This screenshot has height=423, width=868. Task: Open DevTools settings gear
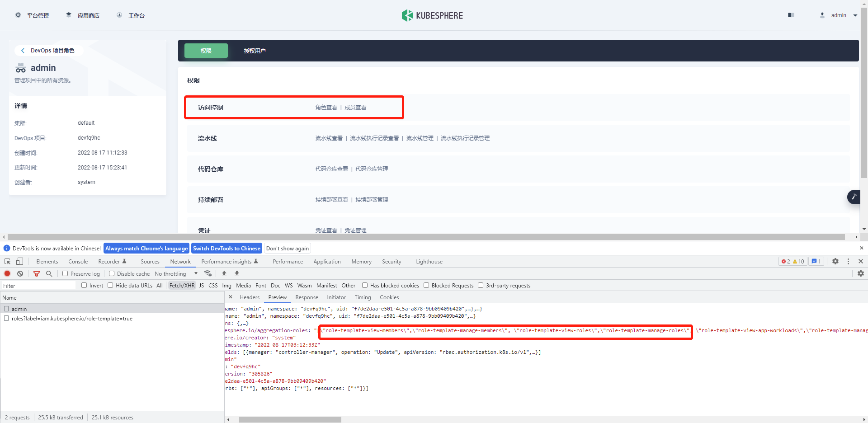(835, 261)
